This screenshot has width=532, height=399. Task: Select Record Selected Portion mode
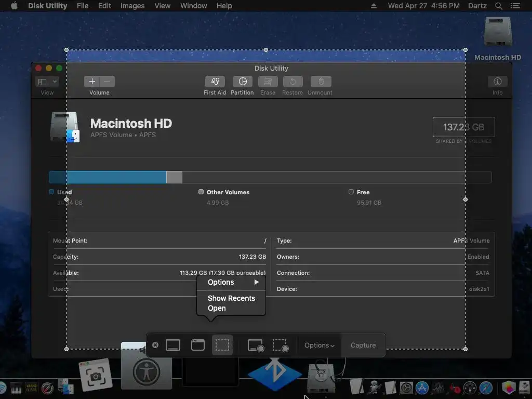[281, 345]
